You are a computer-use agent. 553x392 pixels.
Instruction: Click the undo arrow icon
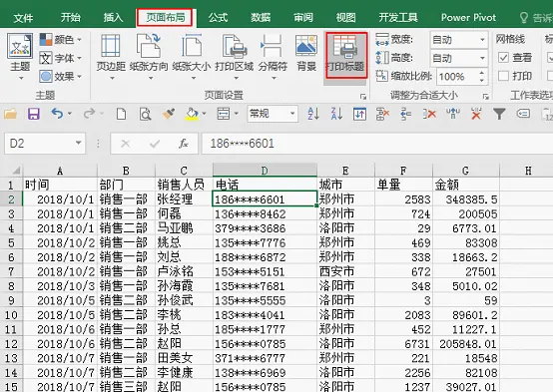(x=57, y=114)
